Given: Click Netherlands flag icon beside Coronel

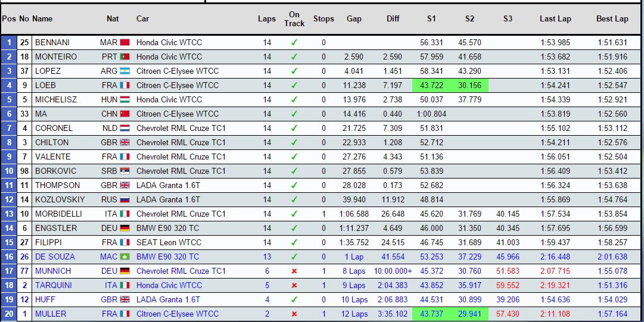Looking at the screenshot, I should tap(125, 129).
